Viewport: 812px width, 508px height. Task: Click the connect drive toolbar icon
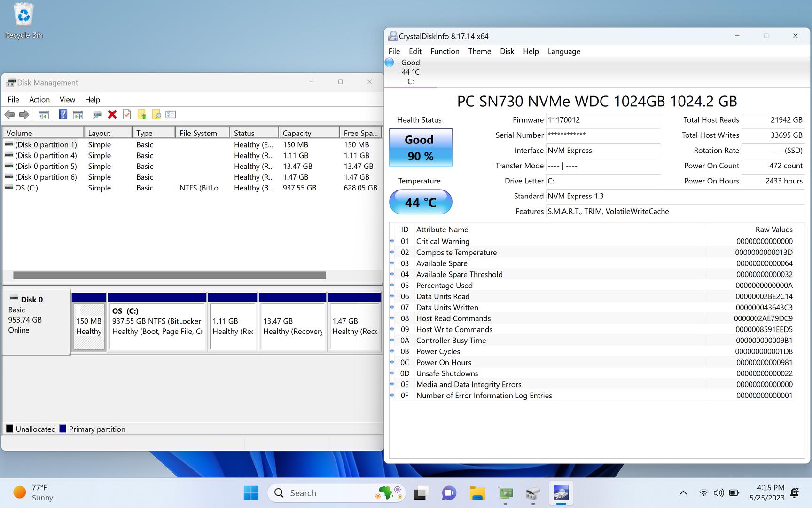(x=97, y=114)
